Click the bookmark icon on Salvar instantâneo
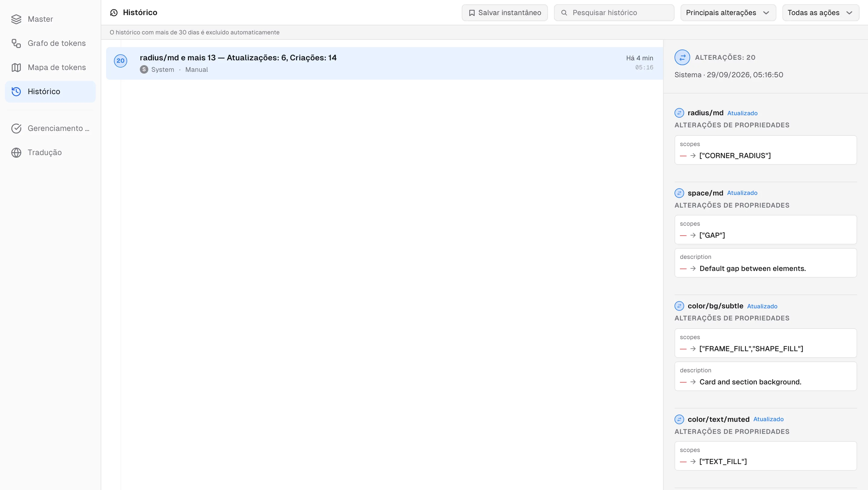Viewport: 868px width, 490px height. (472, 13)
